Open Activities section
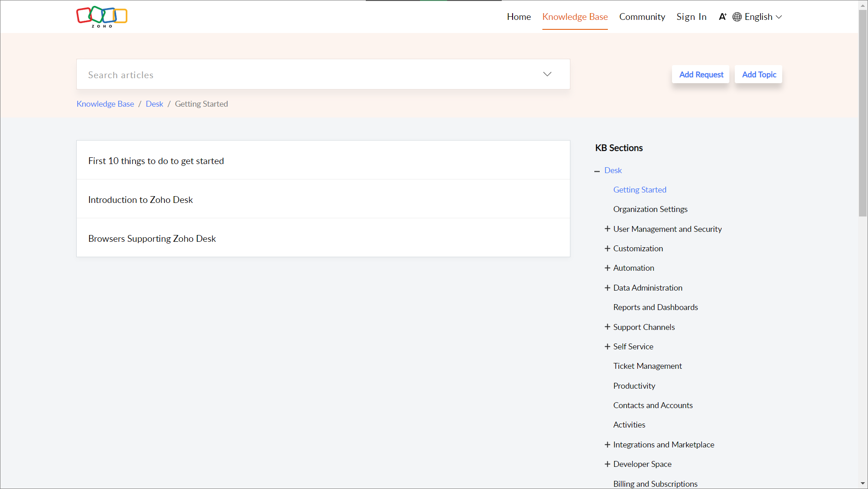The image size is (868, 489). [629, 425]
